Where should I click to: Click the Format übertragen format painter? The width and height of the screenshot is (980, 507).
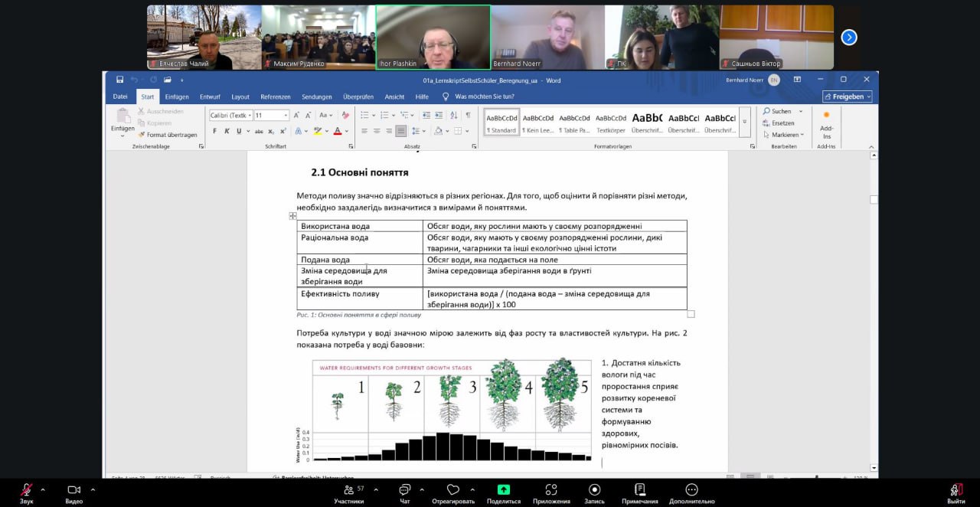(x=167, y=135)
